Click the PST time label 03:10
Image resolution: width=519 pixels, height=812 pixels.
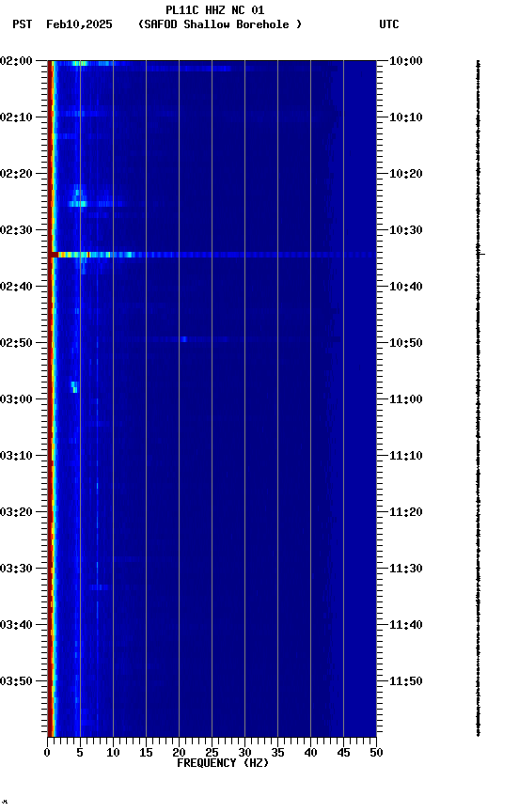pyautogui.click(x=16, y=456)
